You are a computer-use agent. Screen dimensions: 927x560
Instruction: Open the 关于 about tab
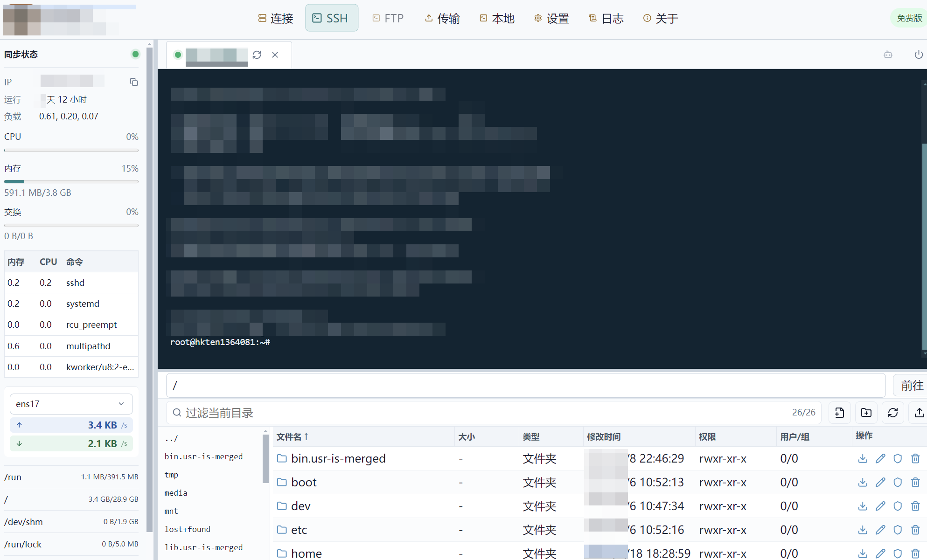[661, 18]
